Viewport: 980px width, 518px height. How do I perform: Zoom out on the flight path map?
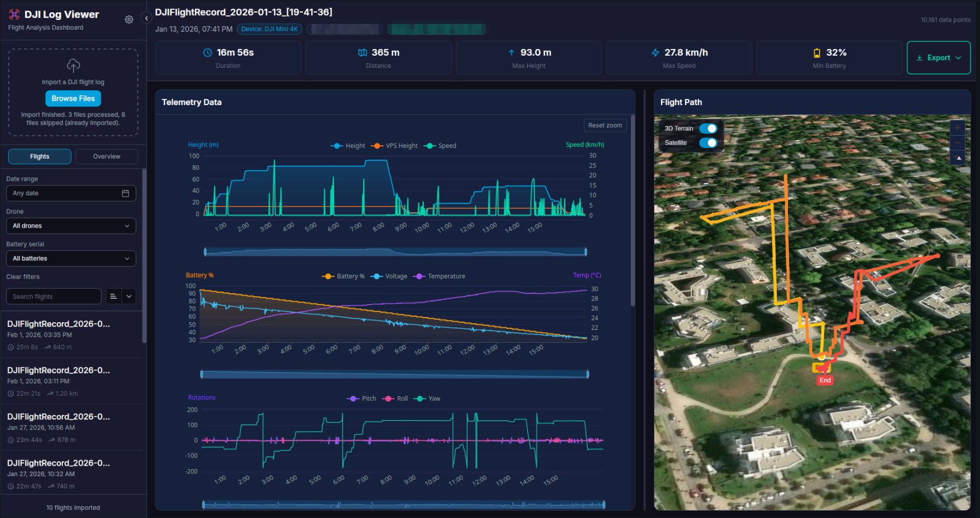(x=958, y=142)
